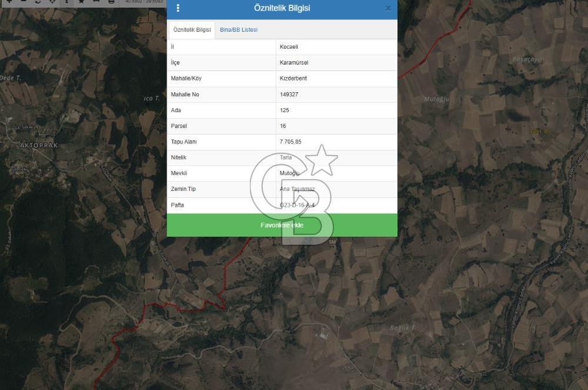Select the Pafta value G23-D-16-A-4
This screenshot has width=588, height=390.
(297, 205)
